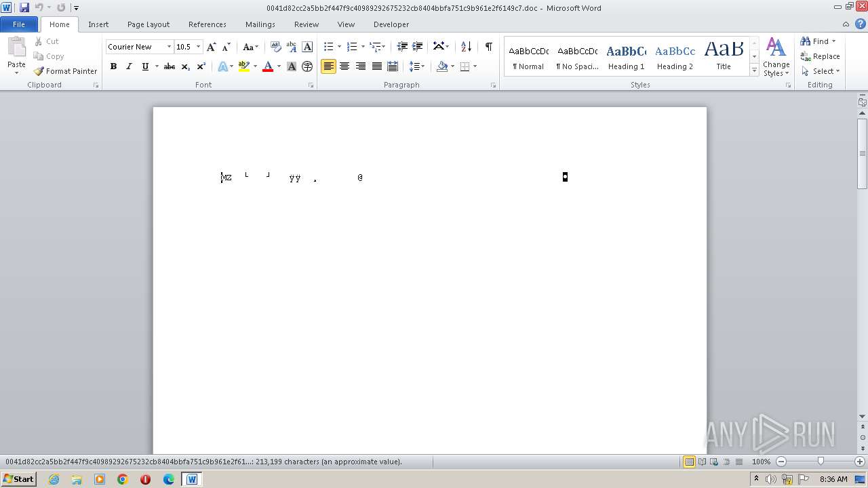Clear formatting with the eraser icon
868x488 pixels.
[276, 47]
